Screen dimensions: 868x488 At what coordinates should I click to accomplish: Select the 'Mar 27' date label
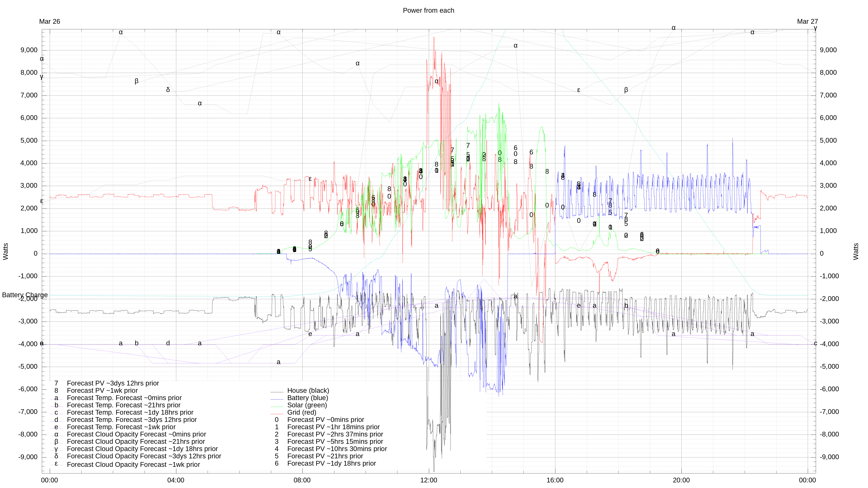tap(807, 22)
